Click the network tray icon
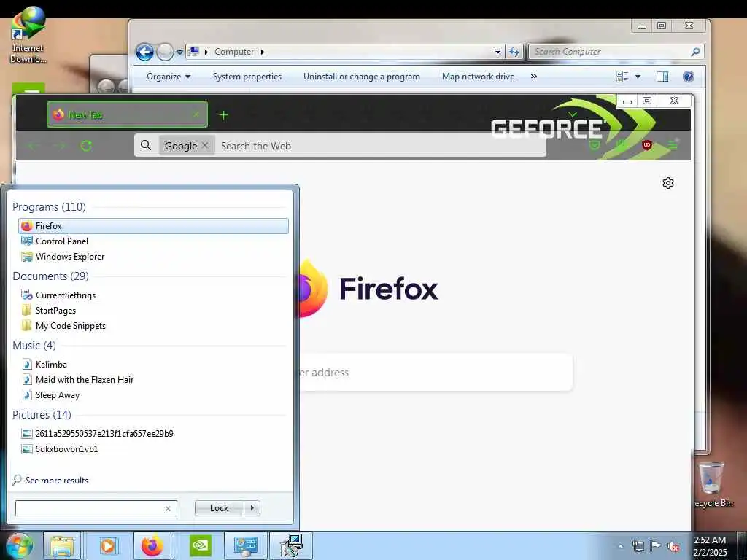 (x=638, y=546)
